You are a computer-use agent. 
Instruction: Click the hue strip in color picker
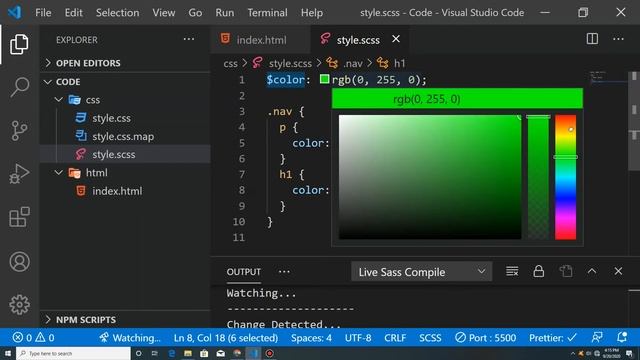[565, 177]
